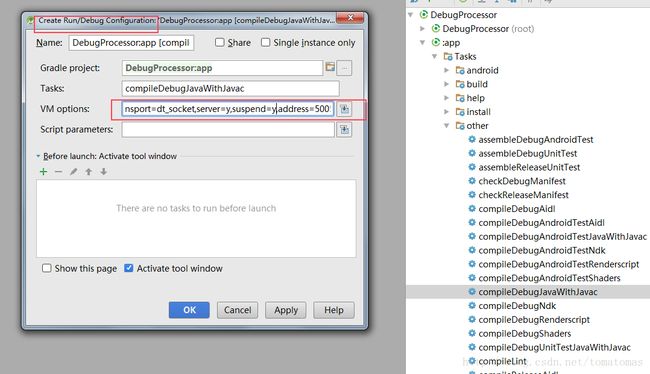
Task: Select compileDebugAndroidTestRenderscript task
Action: pos(559,264)
